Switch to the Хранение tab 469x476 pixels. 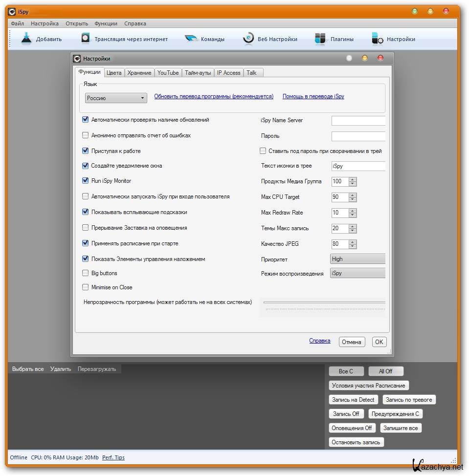(x=139, y=73)
